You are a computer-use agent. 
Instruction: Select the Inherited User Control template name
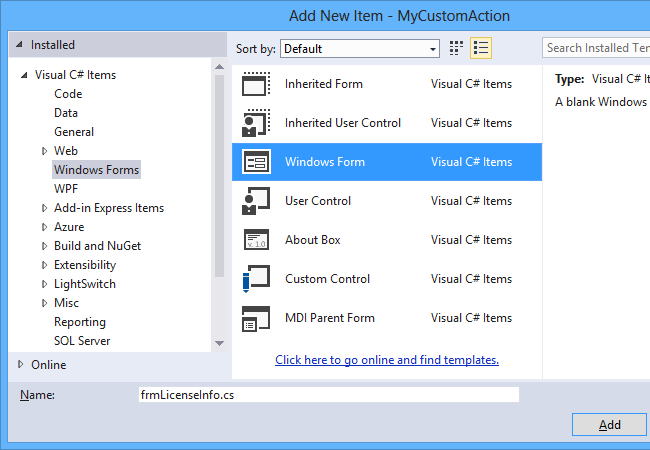[x=343, y=123]
